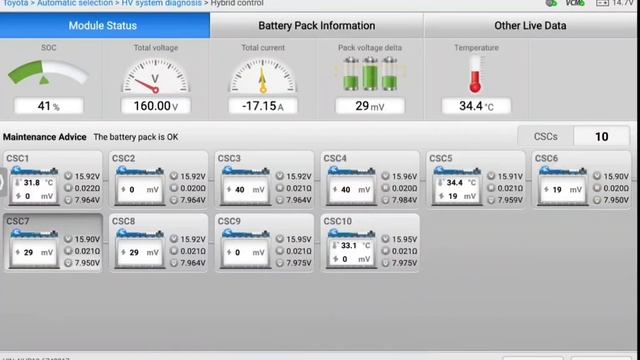Open the Automatic selection breadcrumb link
The height and width of the screenshot is (360, 640).
(75, 3)
